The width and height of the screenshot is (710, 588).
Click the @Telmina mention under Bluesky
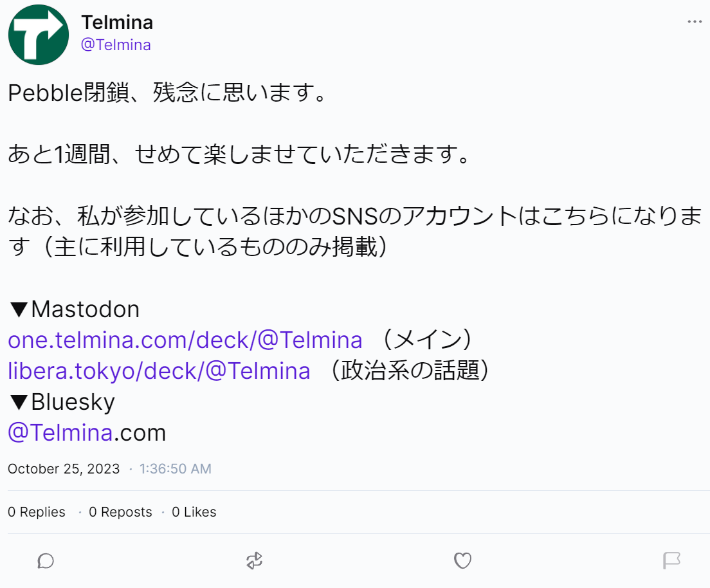(x=60, y=432)
